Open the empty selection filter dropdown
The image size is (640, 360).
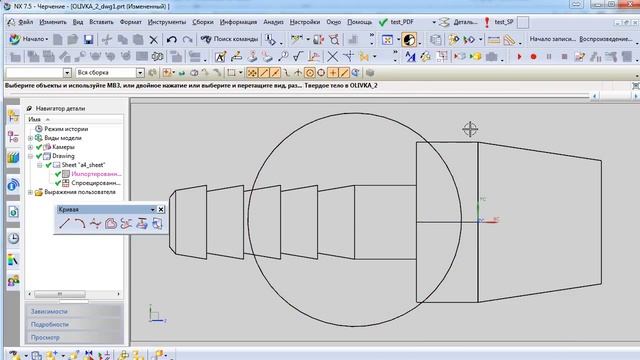click(67, 73)
